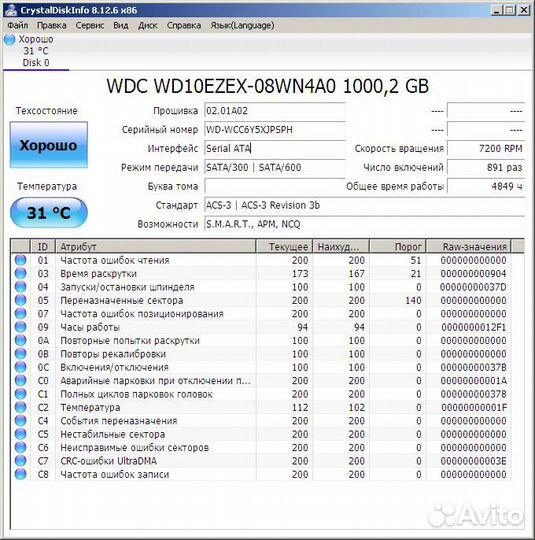Close the CrystalDiskInfo window
The height and width of the screenshot is (540, 535).
[524, 10]
